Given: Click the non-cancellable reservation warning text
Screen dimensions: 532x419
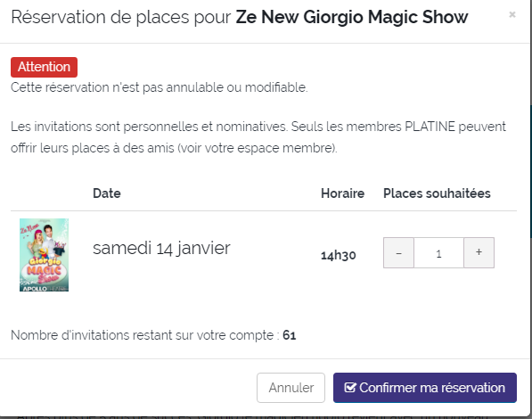Looking at the screenshot, I should (160, 87).
